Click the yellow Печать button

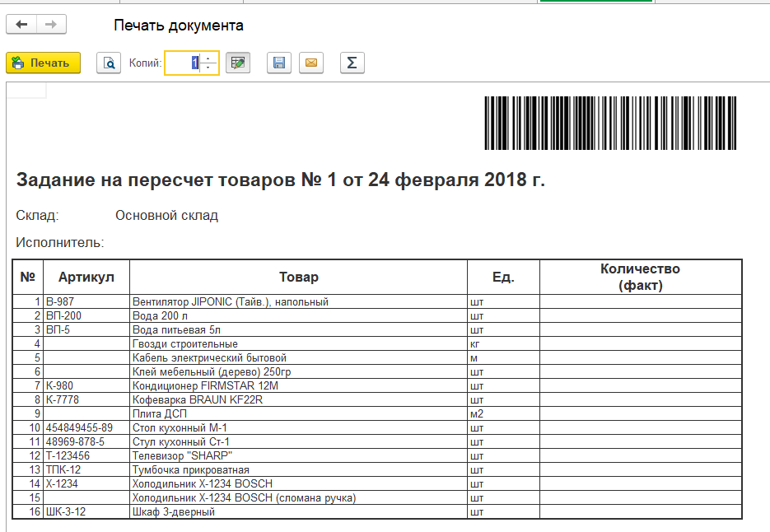click(43, 63)
